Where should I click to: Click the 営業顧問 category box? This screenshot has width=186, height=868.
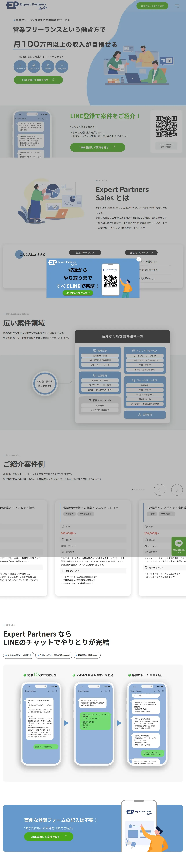pos(145,414)
